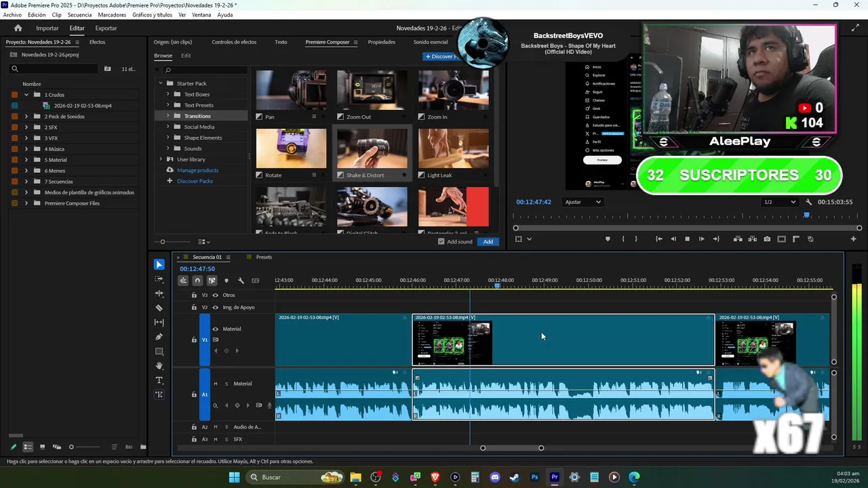The image size is (868, 488).
Task: Select the Pen tool
Action: point(159,337)
